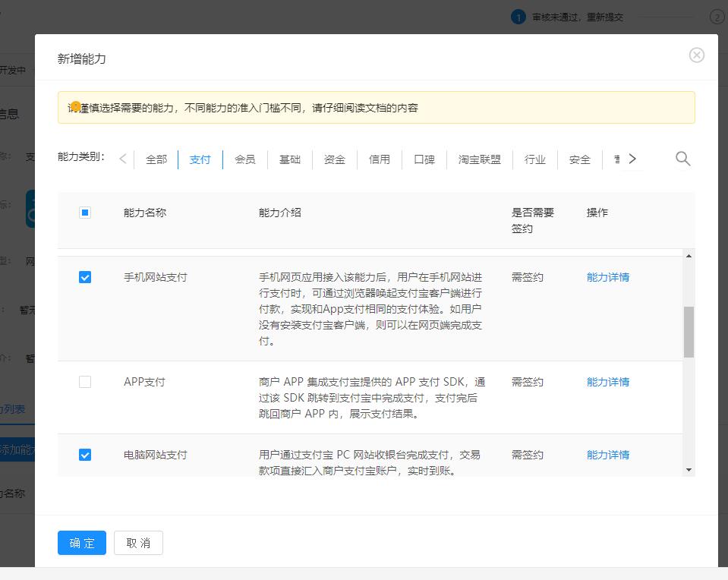Uncheck the 电脑网站支付 checkbox
The image size is (728, 580).
85,455
